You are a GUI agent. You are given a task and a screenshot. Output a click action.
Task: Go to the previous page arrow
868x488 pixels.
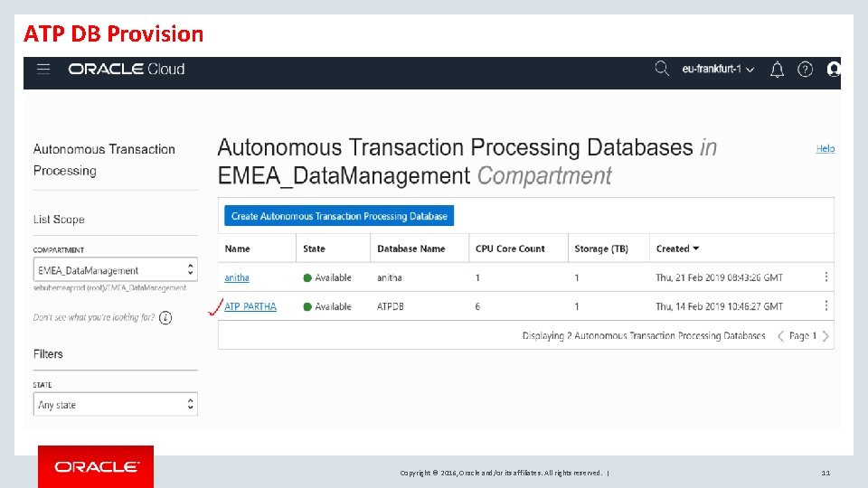point(780,336)
